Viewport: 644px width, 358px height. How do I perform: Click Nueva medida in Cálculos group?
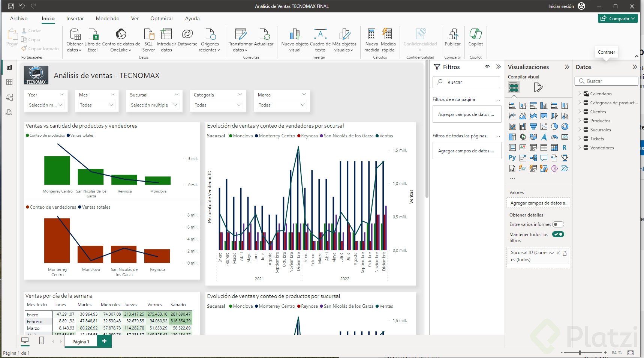pos(371,35)
